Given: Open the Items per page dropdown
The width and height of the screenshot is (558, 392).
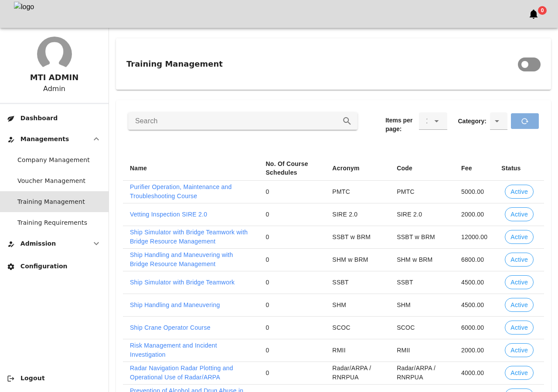Looking at the screenshot, I should [x=433, y=121].
